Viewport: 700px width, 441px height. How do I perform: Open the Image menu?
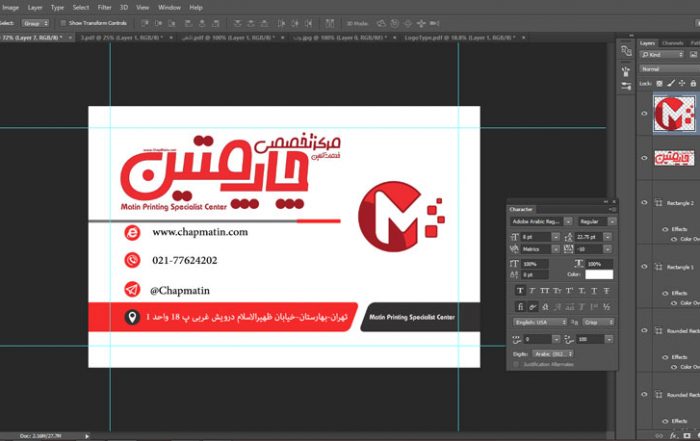coord(10,8)
